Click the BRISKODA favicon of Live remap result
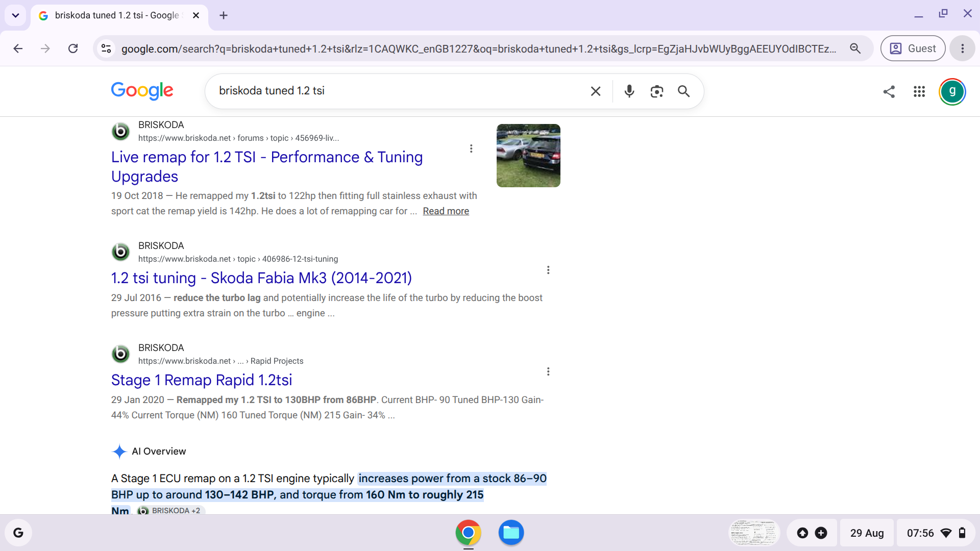This screenshot has width=980, height=551. click(x=120, y=131)
